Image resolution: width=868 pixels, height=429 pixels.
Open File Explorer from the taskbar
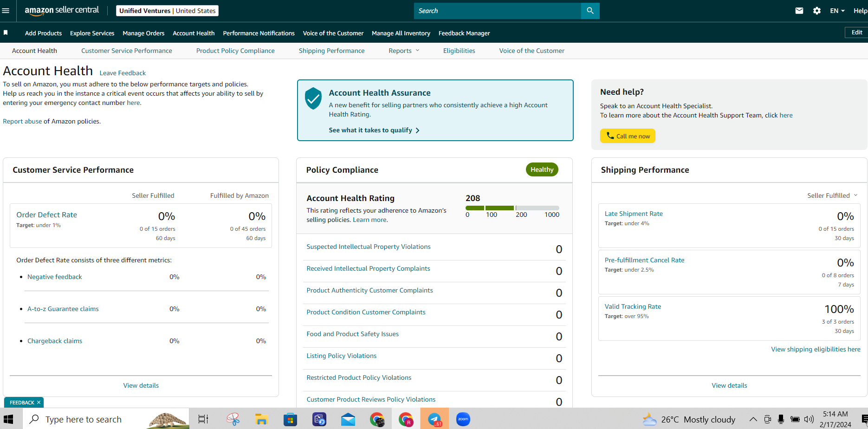point(262,419)
